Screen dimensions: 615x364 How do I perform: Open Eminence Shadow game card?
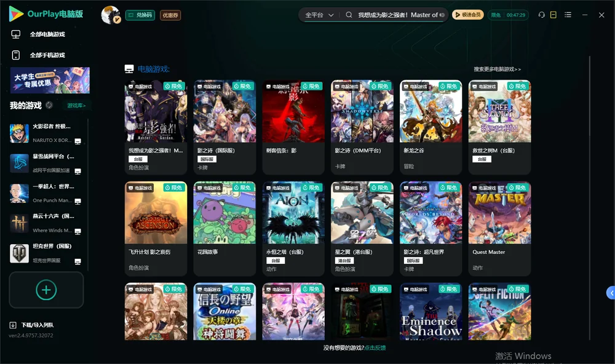pos(430,312)
